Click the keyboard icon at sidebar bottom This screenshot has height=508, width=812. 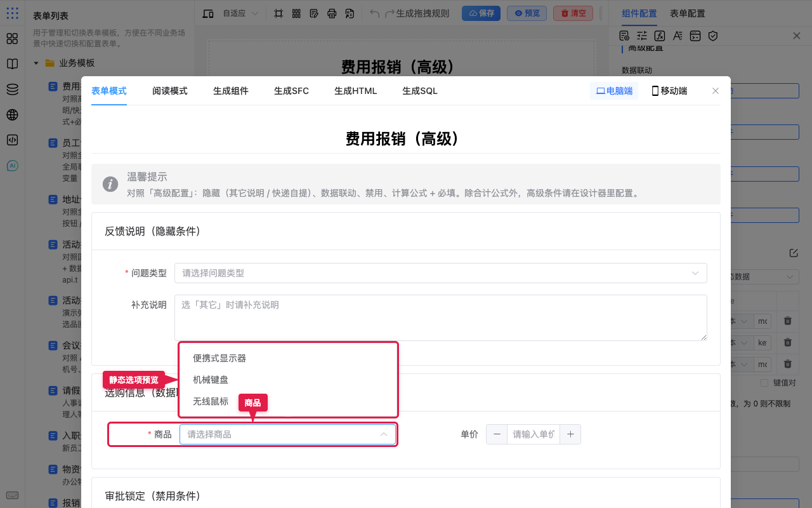pos(12,495)
